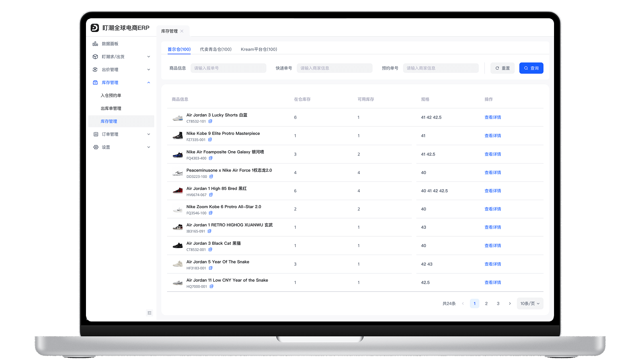Viewport: 640px width, 364px height.
Task: Copy SKU code IB3165-091
Action: click(x=209, y=231)
